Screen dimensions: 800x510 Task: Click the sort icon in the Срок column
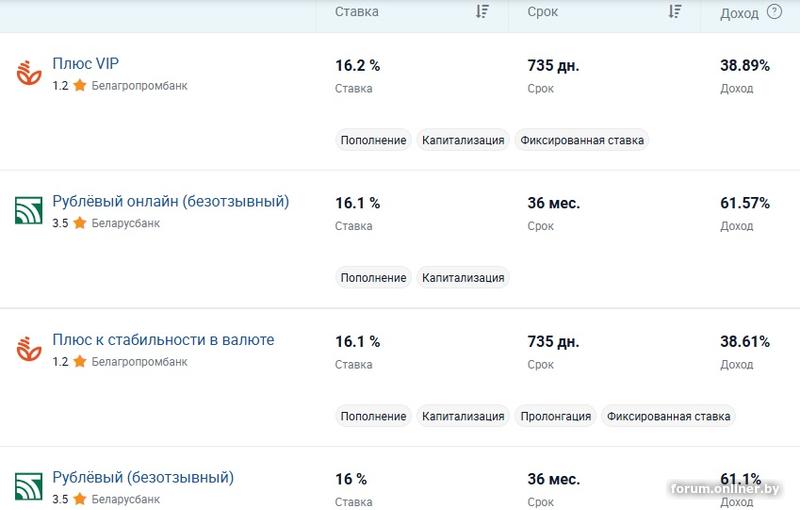pos(675,12)
